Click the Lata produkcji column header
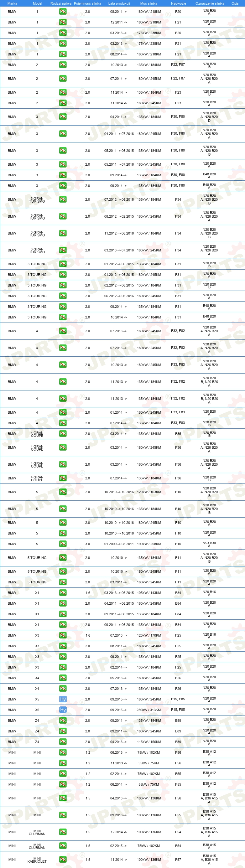The height and width of the screenshot is (868, 245). point(119,3)
